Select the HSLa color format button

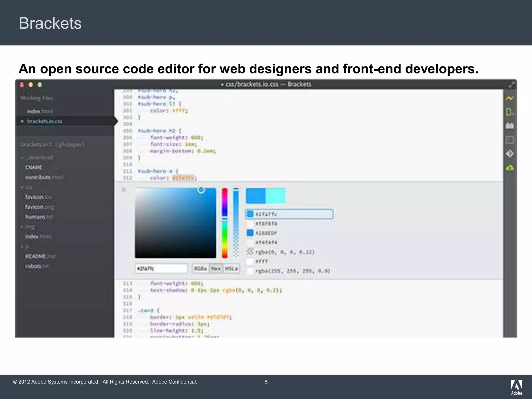tap(231, 269)
